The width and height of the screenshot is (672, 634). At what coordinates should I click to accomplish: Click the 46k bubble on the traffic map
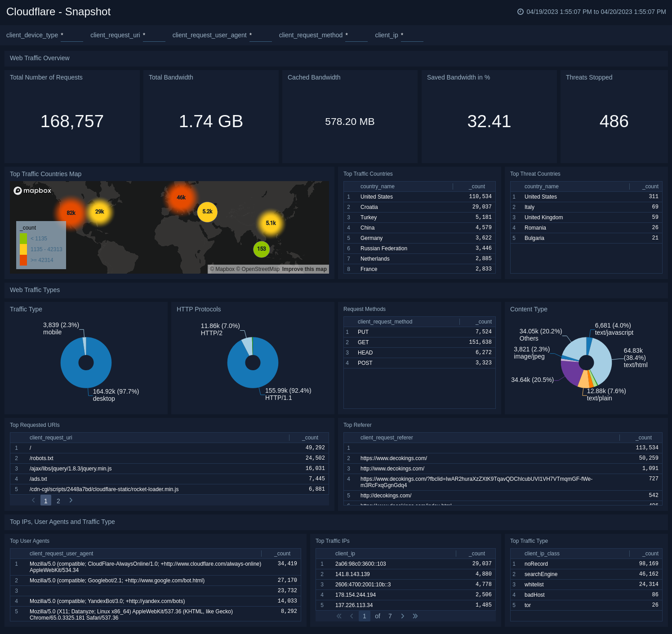click(181, 197)
